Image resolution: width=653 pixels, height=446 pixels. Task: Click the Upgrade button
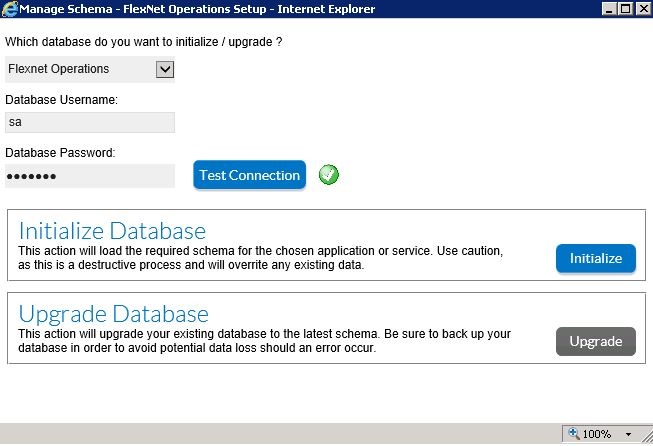click(x=596, y=341)
